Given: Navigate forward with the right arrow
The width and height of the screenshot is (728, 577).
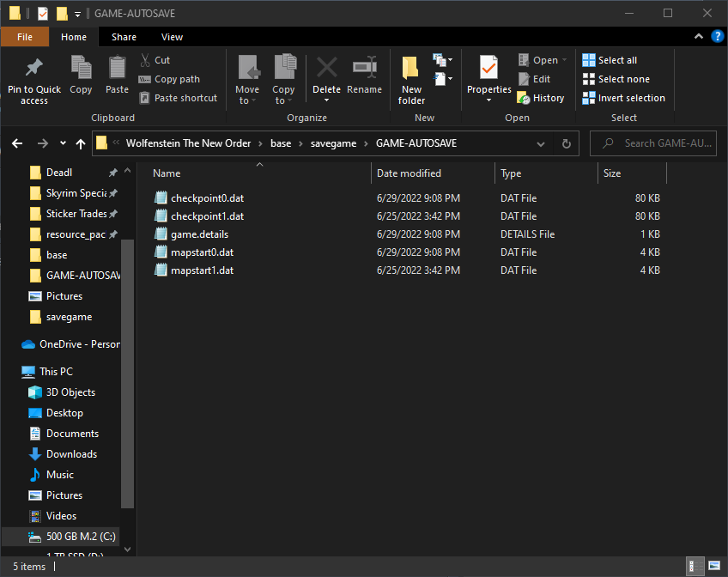Looking at the screenshot, I should [42, 143].
